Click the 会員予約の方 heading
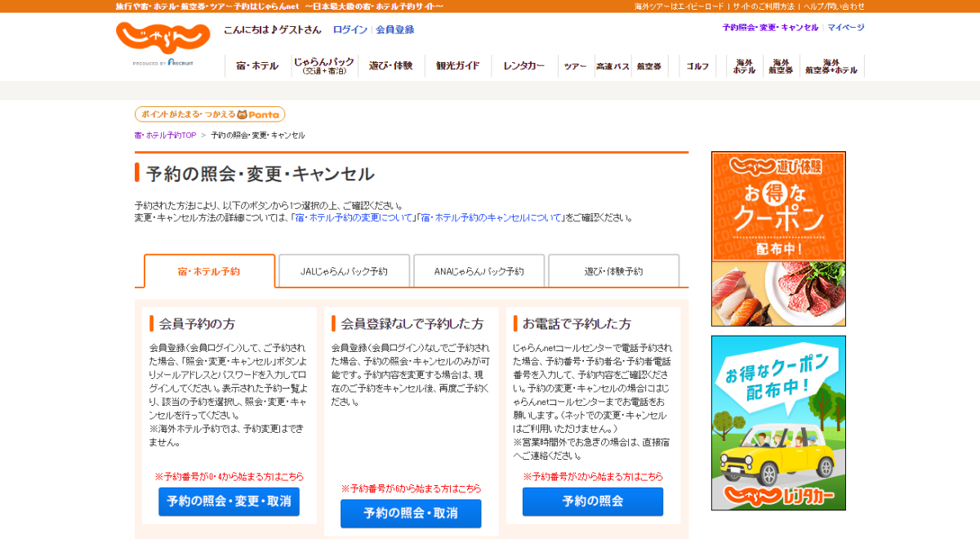Viewport: 980px width, 539px height. [x=198, y=324]
